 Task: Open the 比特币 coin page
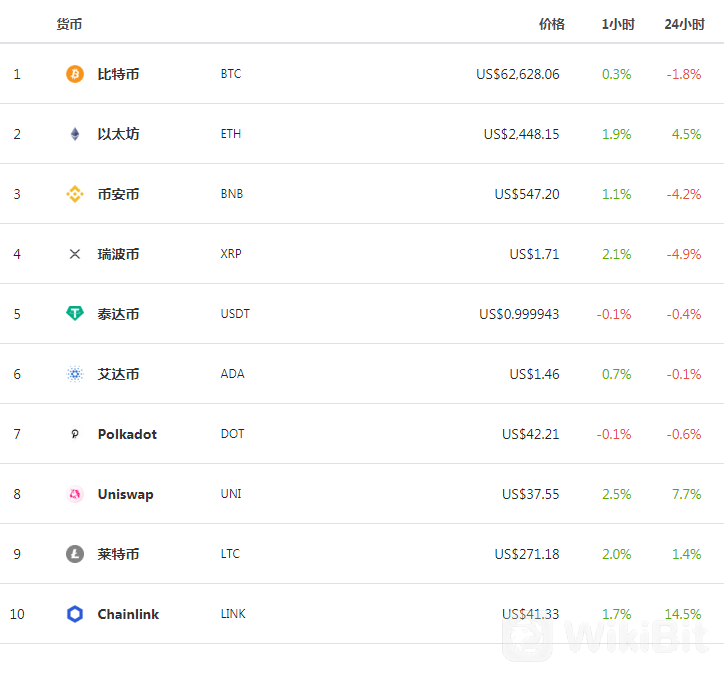[118, 74]
